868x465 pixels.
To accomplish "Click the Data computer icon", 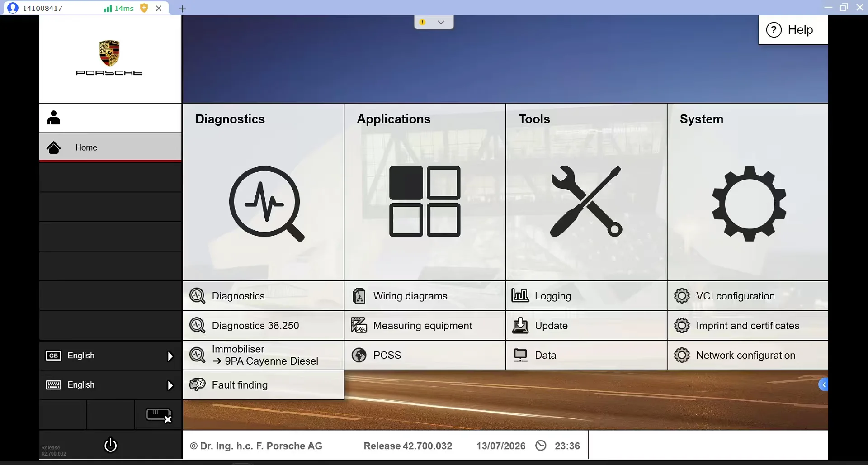I will (520, 355).
